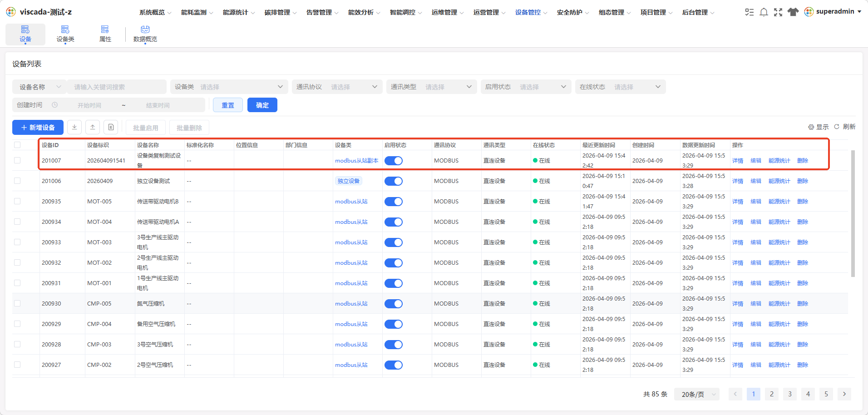This screenshot has height=415, width=868.
Task: Open the 能效分析 menu
Action: 364,12
